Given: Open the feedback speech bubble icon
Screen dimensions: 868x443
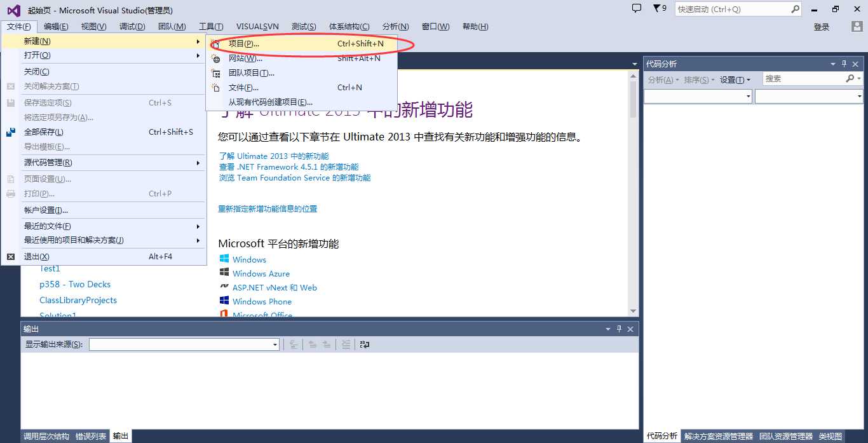Looking at the screenshot, I should 637,8.
